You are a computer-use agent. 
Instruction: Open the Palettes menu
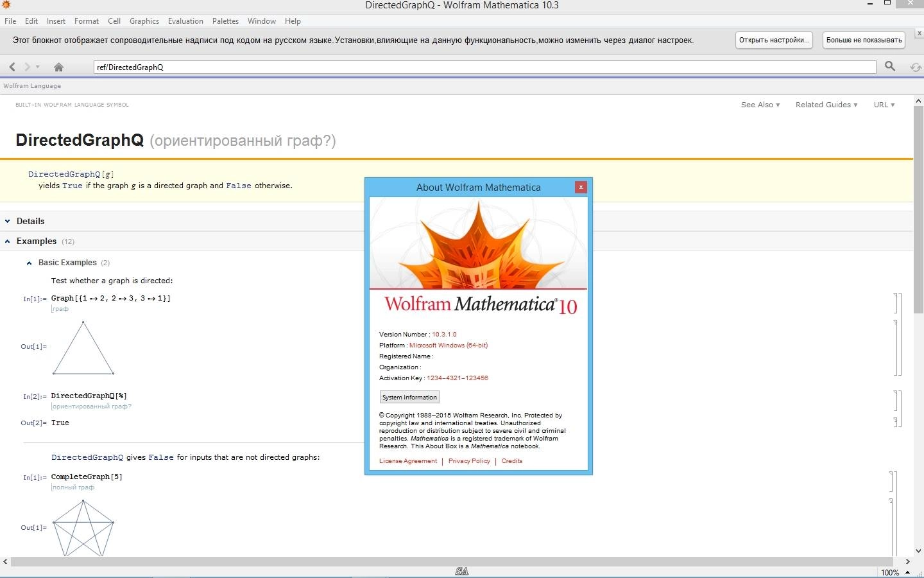[x=225, y=21]
